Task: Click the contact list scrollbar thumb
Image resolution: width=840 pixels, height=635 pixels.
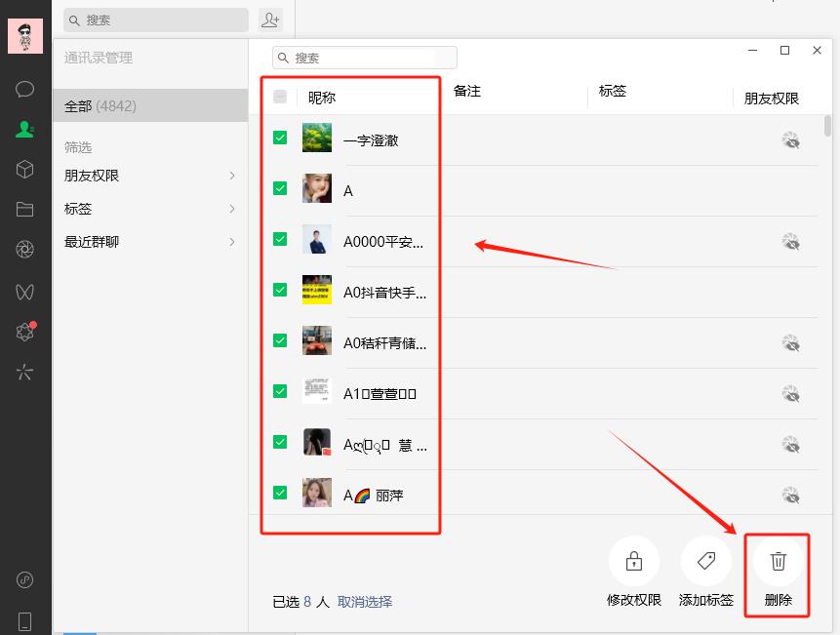Action: click(827, 126)
